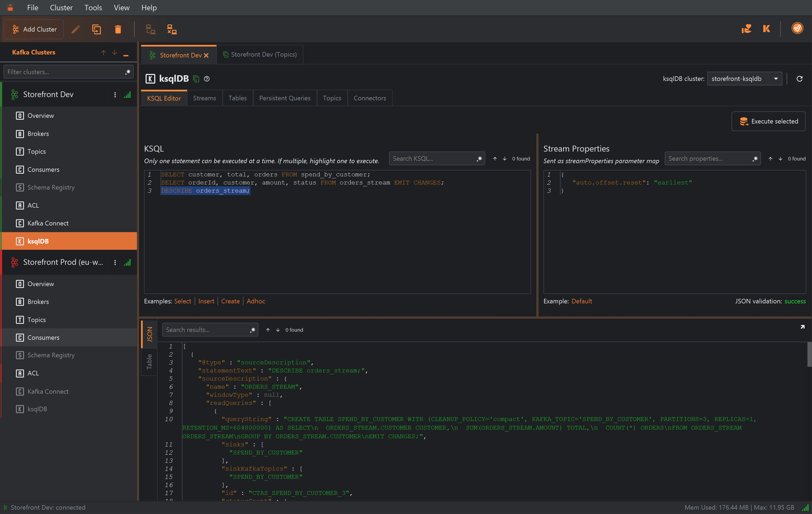
Task: Click the results panel vertical scrollbar
Action: (x=809, y=354)
